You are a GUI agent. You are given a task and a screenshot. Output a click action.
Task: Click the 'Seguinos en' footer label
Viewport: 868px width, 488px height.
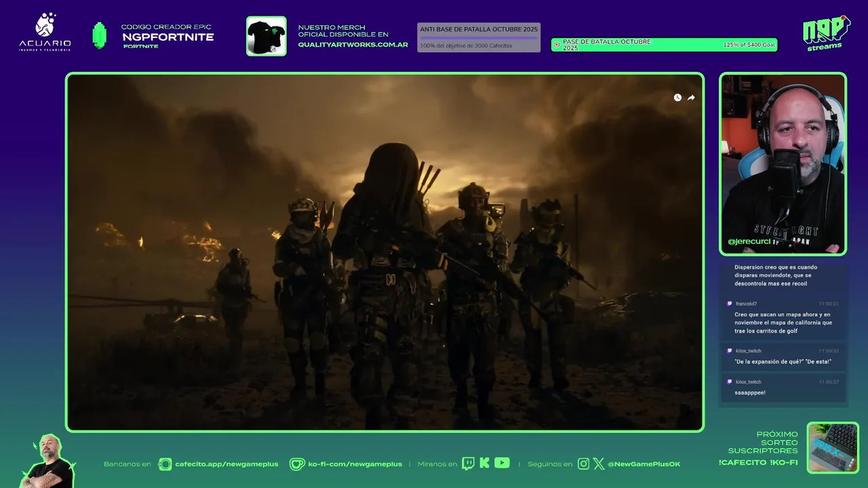coord(550,464)
